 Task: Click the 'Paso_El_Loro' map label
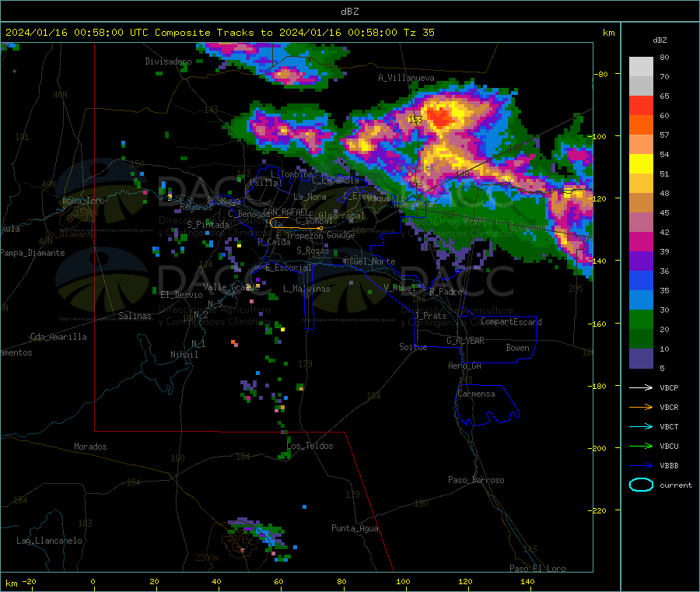coord(537,569)
